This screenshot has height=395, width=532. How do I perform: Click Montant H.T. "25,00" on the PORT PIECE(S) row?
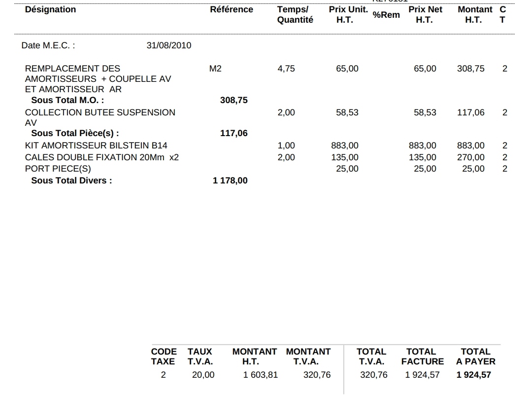[x=473, y=169]
